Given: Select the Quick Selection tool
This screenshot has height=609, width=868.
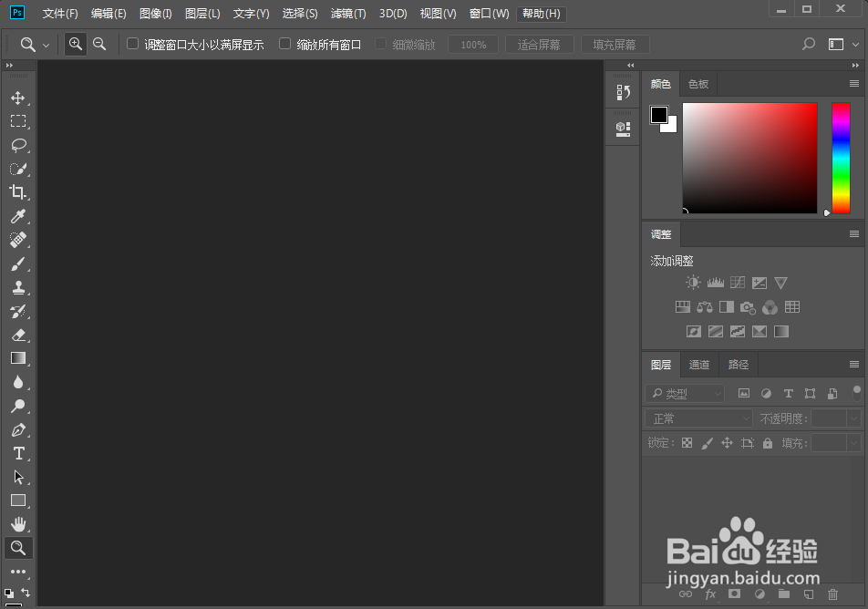Looking at the screenshot, I should click(x=18, y=169).
